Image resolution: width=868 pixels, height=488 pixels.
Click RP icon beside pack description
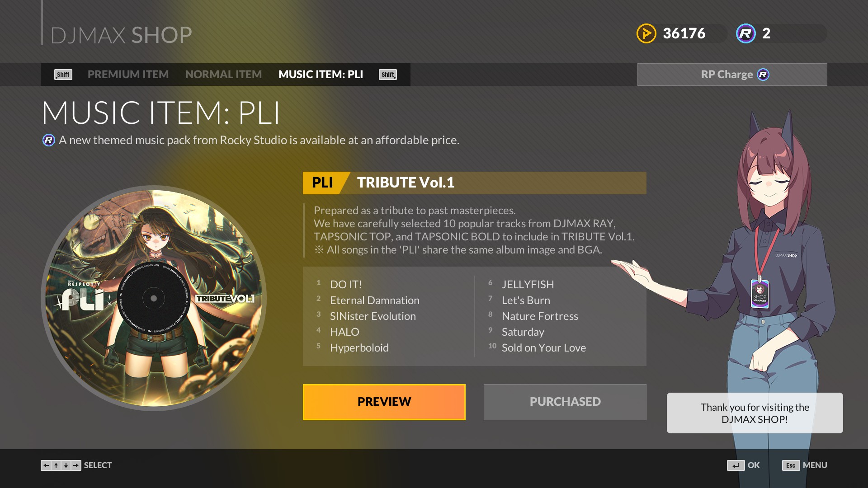click(x=49, y=140)
